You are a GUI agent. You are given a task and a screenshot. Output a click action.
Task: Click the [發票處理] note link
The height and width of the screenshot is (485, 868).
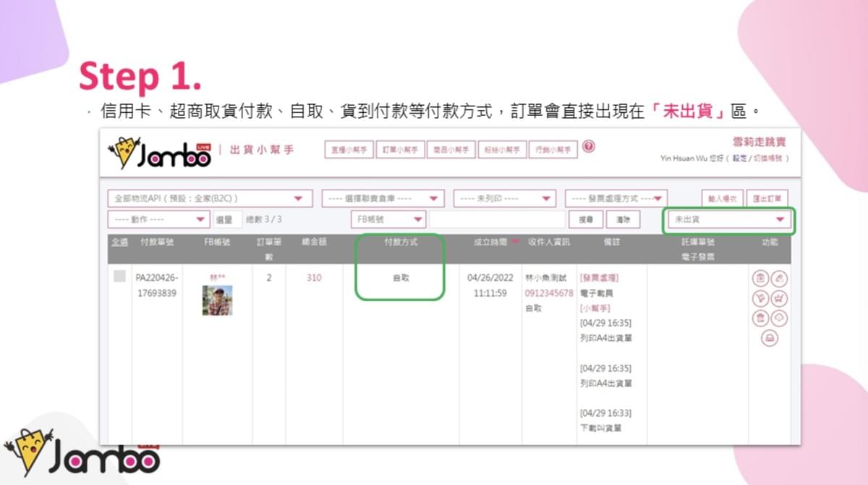pos(599,277)
